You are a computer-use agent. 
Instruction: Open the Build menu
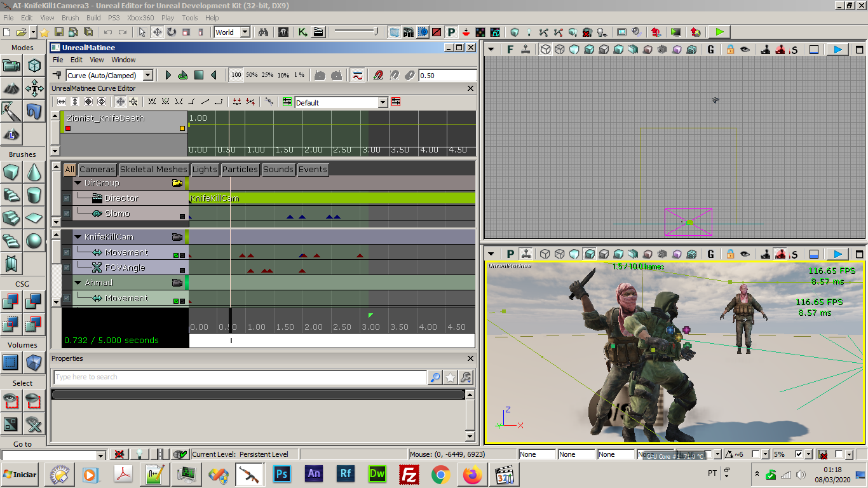[x=93, y=18]
